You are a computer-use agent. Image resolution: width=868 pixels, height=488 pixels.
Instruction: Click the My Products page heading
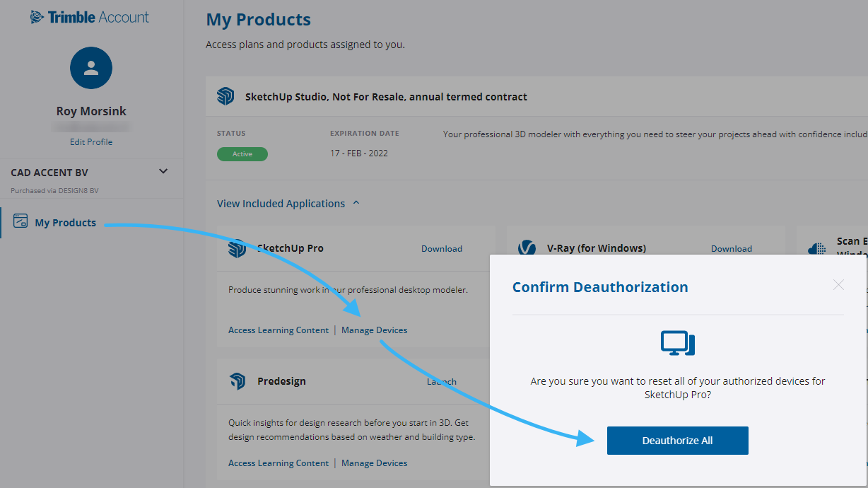point(259,20)
